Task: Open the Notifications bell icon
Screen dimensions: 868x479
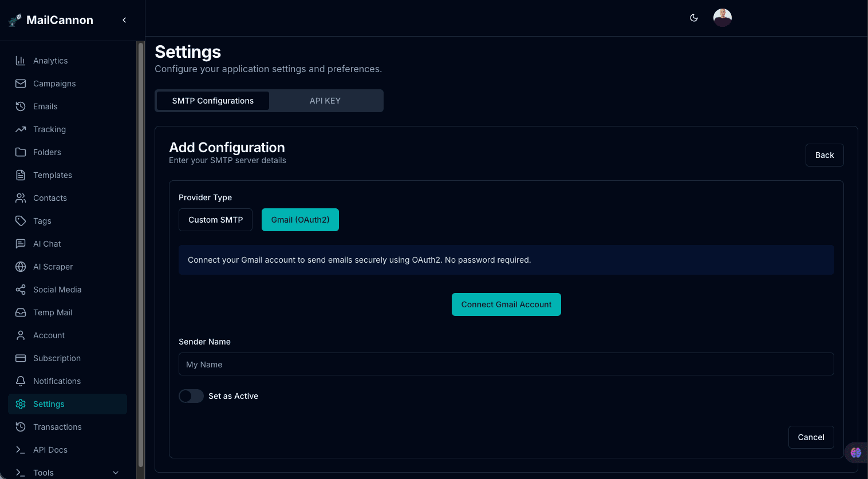Action: tap(21, 381)
